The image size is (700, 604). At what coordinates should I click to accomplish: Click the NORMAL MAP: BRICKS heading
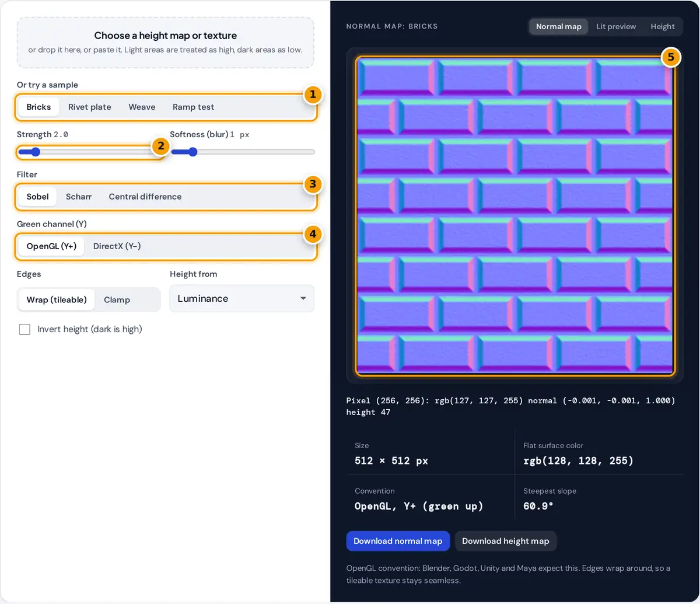click(392, 26)
